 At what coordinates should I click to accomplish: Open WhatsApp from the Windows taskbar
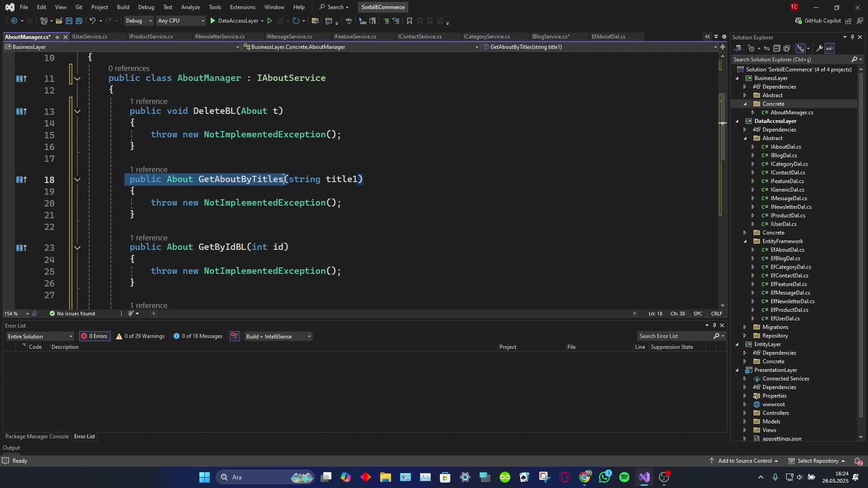coord(604,477)
